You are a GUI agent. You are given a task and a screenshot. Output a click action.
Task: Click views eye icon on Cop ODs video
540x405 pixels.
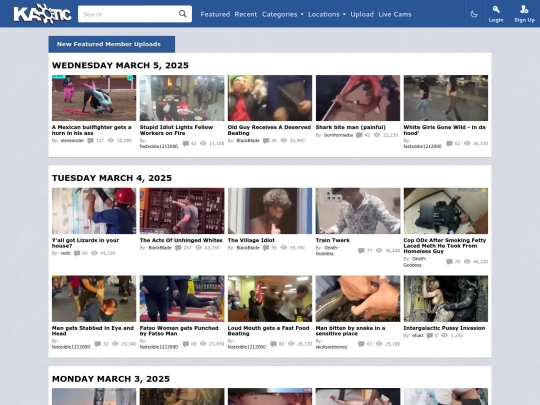(467, 261)
